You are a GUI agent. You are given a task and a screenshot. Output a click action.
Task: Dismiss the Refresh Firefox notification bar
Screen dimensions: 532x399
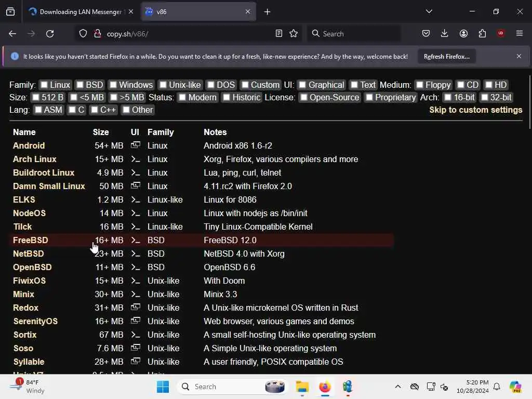pos(519,56)
